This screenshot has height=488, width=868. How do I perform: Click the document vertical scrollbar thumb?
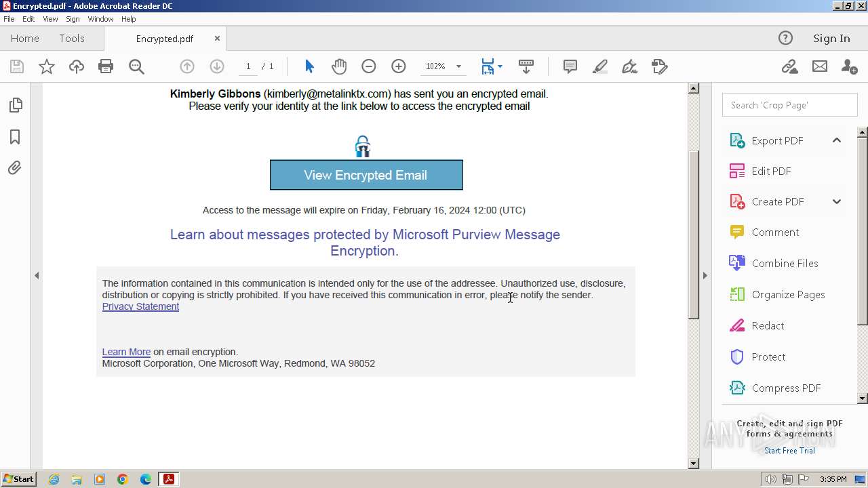coord(693,235)
